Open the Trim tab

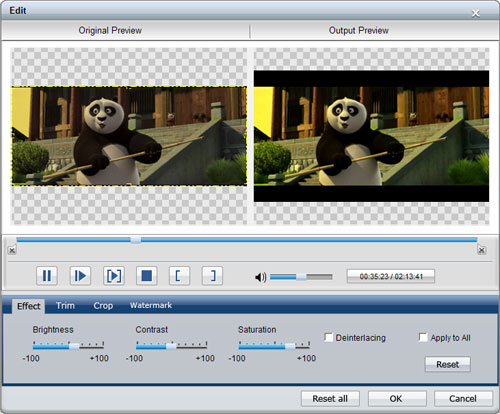pyautogui.click(x=65, y=305)
